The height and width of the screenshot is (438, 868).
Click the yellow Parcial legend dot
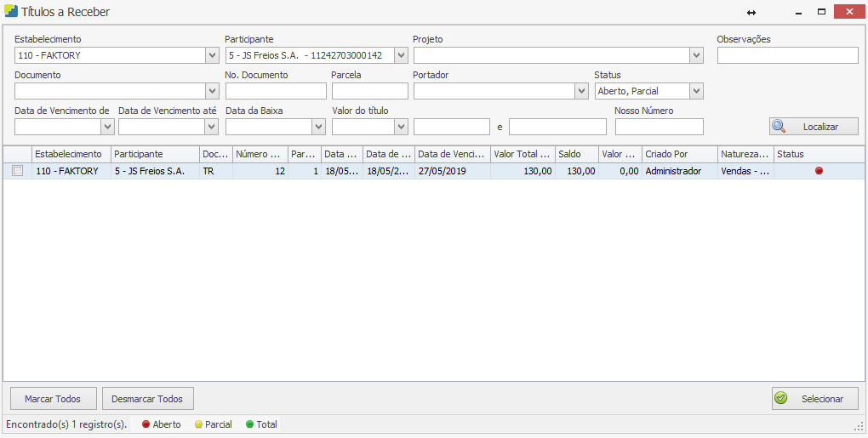(198, 424)
